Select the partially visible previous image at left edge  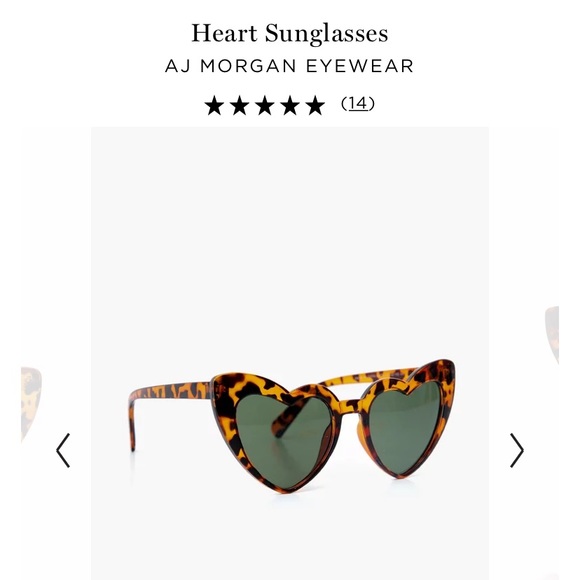(31, 404)
